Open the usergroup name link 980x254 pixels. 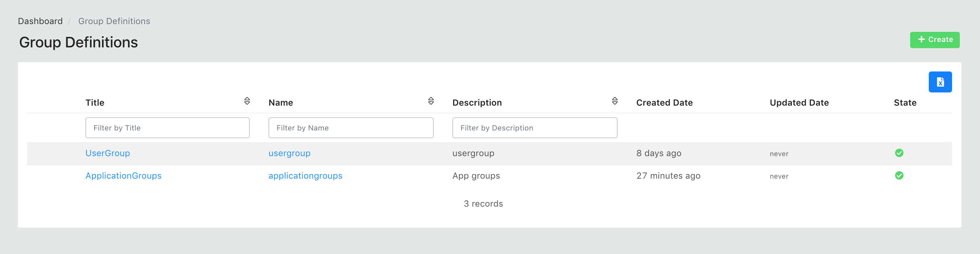pyautogui.click(x=289, y=153)
